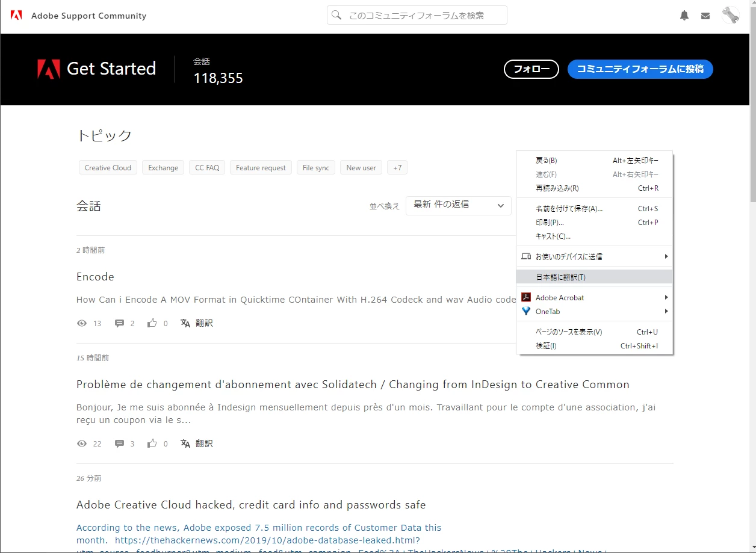Viewport: 756px width, 553px height.
Task: Open the user profile avatar
Action: tap(731, 16)
